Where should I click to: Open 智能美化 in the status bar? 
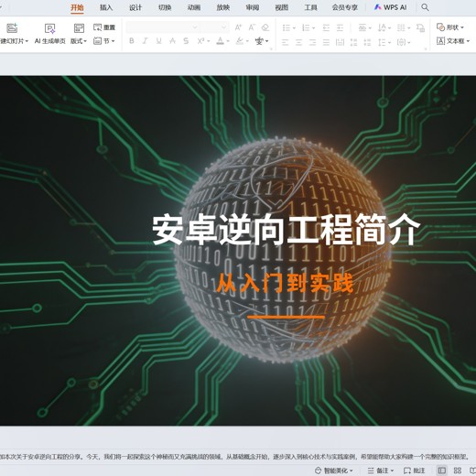pyautogui.click(x=334, y=471)
